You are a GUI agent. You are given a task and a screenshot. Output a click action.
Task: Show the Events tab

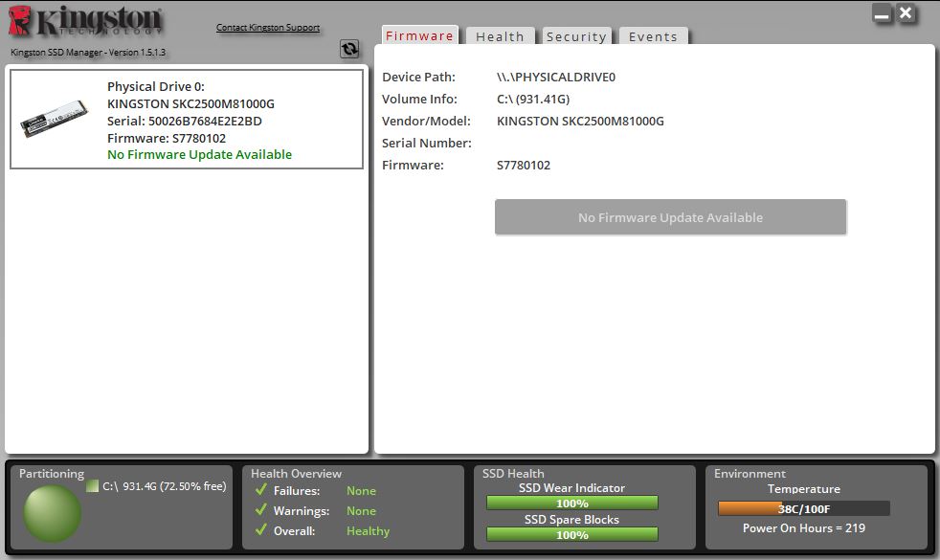pos(653,36)
